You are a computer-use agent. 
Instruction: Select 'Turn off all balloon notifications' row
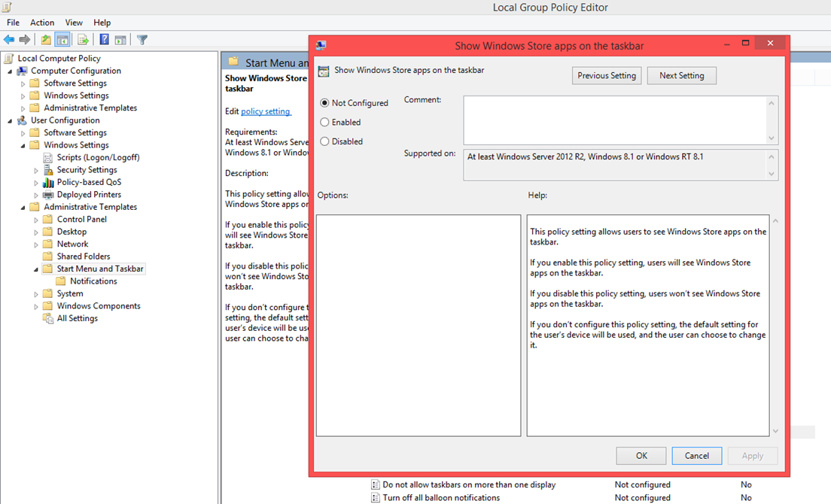441,498
